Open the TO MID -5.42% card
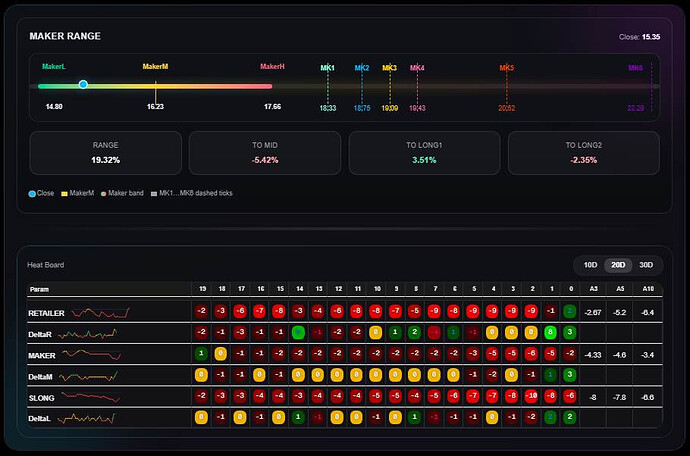This screenshot has width=690, height=456. [x=265, y=153]
